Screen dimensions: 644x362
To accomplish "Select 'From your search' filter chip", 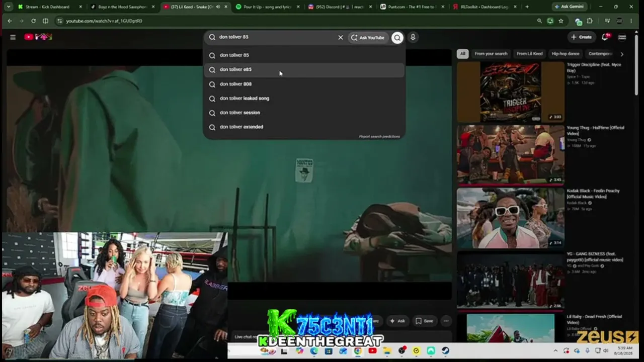I will [491, 54].
